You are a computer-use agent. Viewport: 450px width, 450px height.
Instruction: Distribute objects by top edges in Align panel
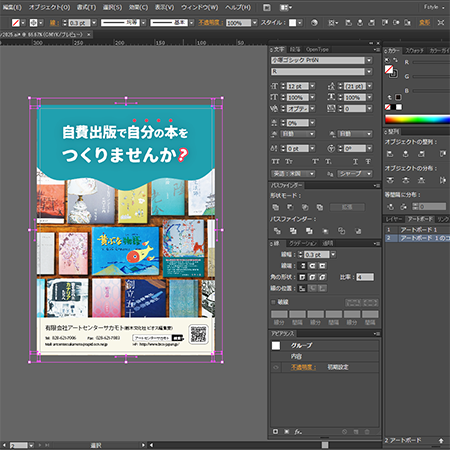(390, 180)
